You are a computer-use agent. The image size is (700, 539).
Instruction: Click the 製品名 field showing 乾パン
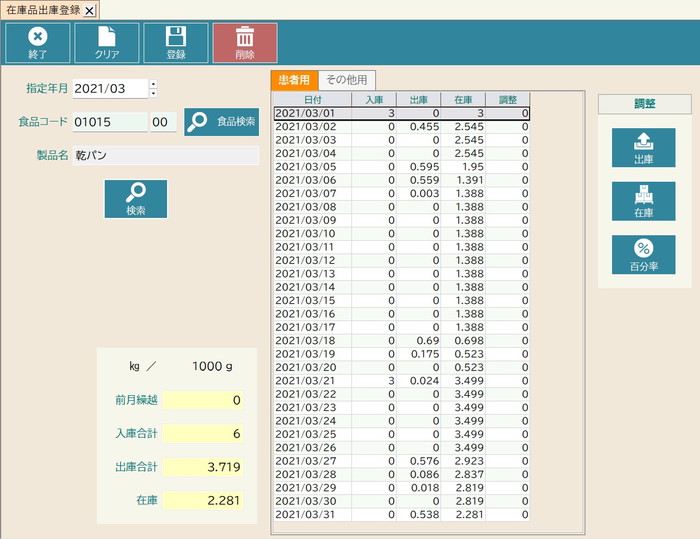tap(165, 156)
